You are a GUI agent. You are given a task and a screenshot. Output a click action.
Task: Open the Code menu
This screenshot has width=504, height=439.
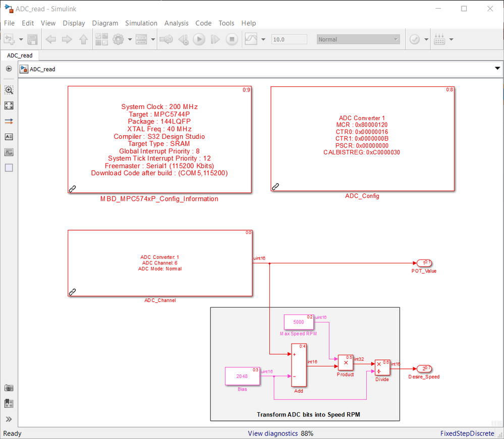[x=203, y=23]
